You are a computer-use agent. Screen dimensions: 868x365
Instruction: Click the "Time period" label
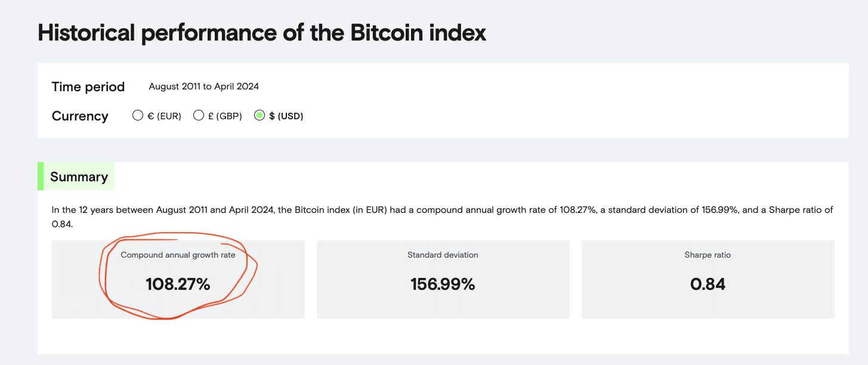pyautogui.click(x=88, y=87)
